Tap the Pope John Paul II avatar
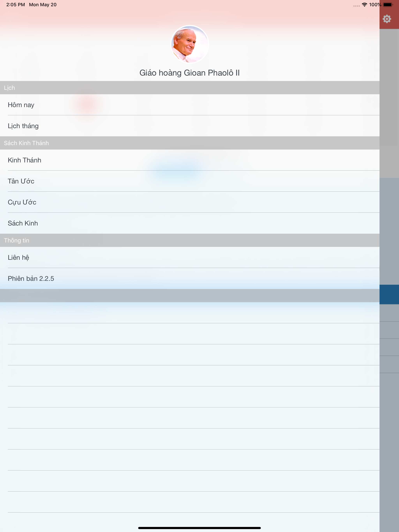This screenshot has height=532, width=399. (190, 44)
